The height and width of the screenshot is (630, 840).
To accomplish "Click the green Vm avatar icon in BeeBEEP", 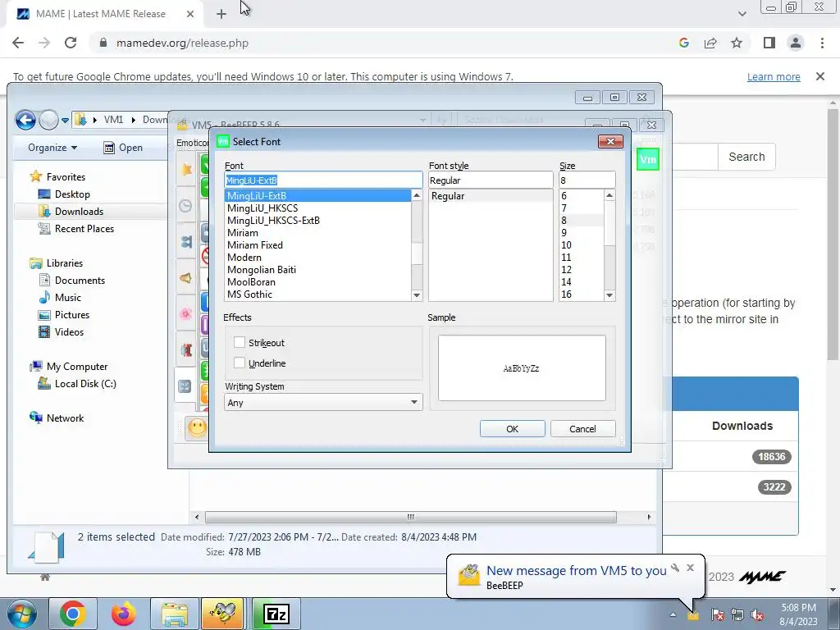I will [648, 159].
